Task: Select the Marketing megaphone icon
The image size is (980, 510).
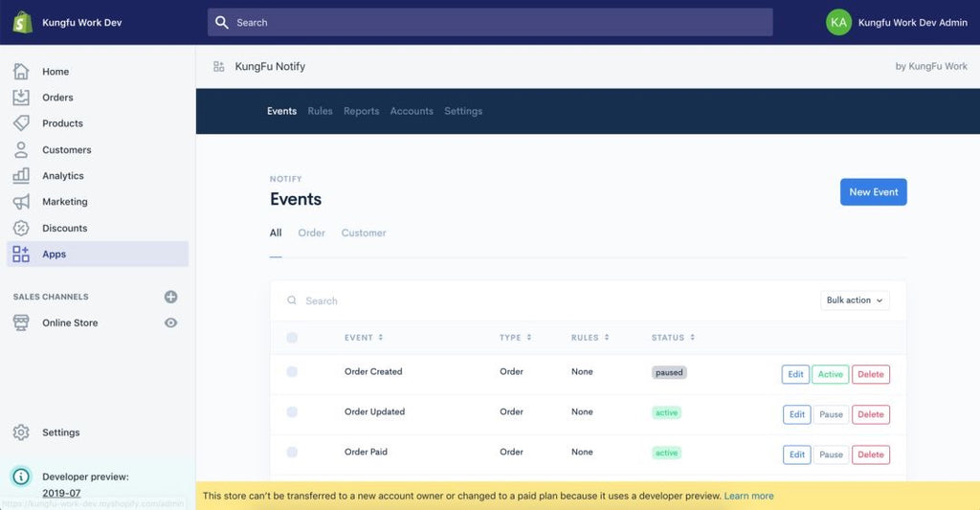Action: pyautogui.click(x=21, y=202)
